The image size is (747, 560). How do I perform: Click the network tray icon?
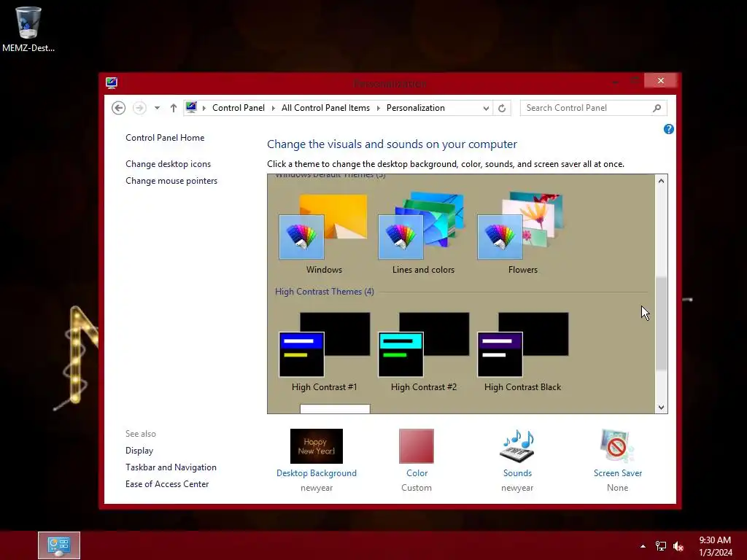(x=660, y=546)
